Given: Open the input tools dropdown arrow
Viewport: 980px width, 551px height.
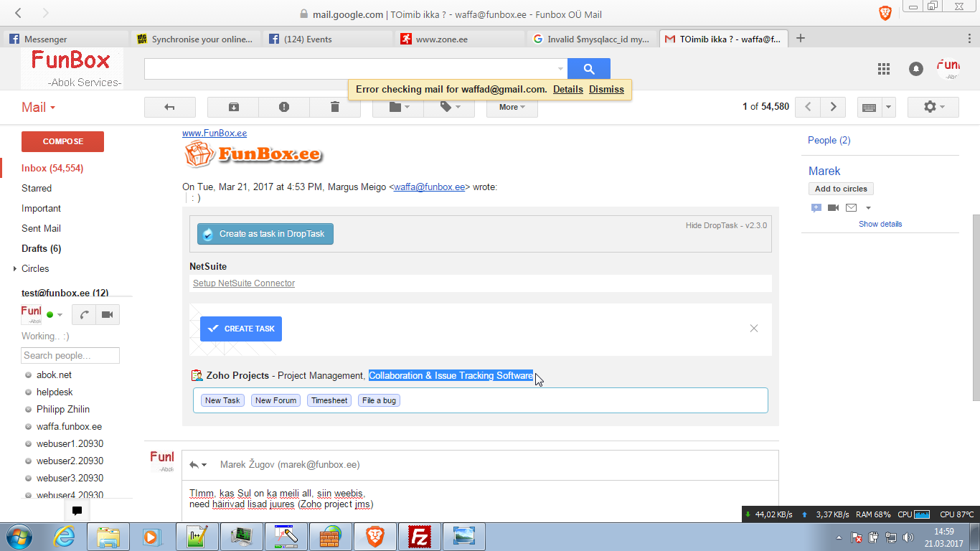Looking at the screenshot, I should pyautogui.click(x=888, y=107).
